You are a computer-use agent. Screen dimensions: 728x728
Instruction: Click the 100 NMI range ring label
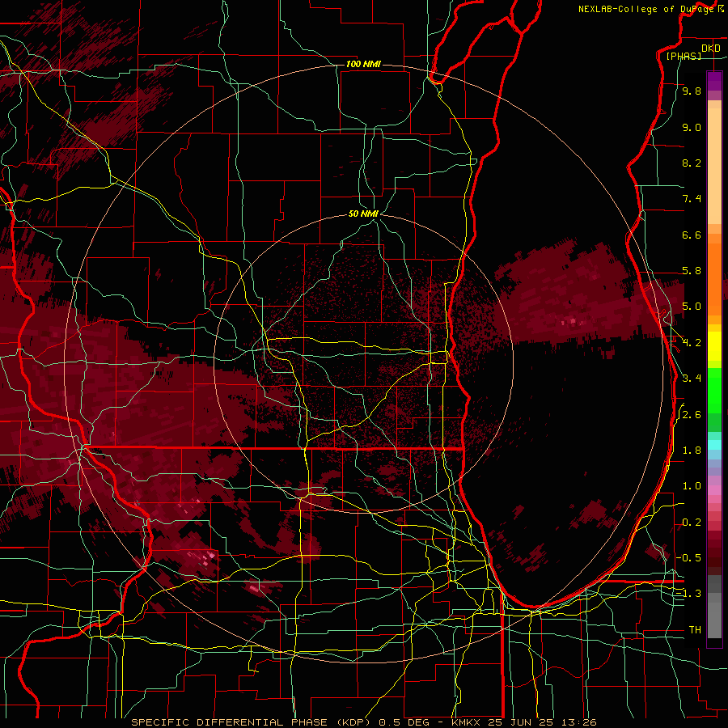[x=363, y=64]
